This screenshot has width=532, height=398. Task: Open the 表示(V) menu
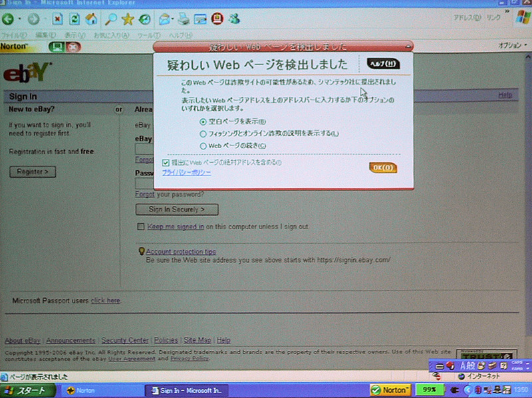[x=75, y=35]
